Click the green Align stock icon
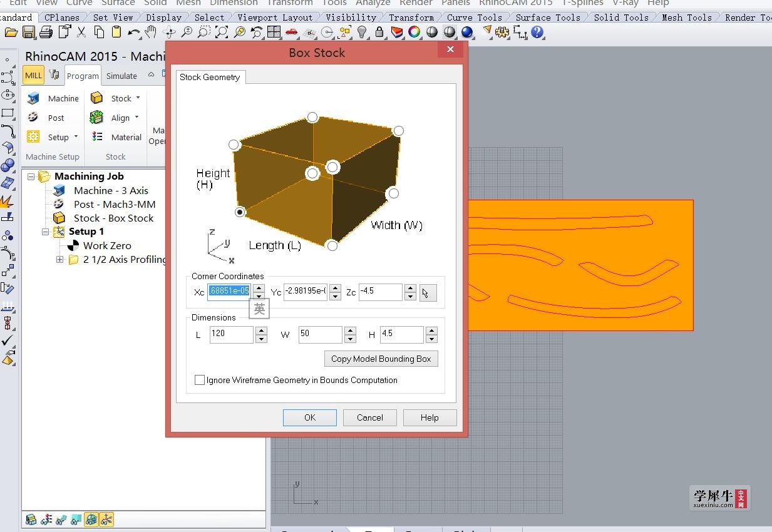The image size is (772, 532). pos(96,117)
